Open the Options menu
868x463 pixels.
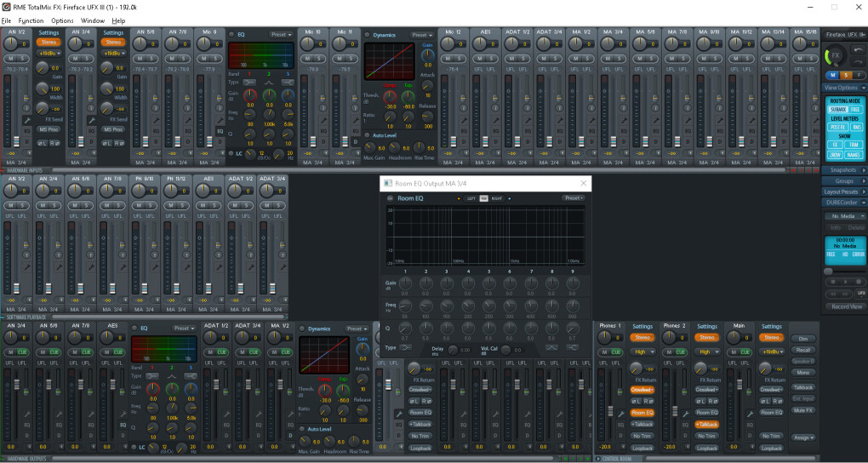pos(63,20)
